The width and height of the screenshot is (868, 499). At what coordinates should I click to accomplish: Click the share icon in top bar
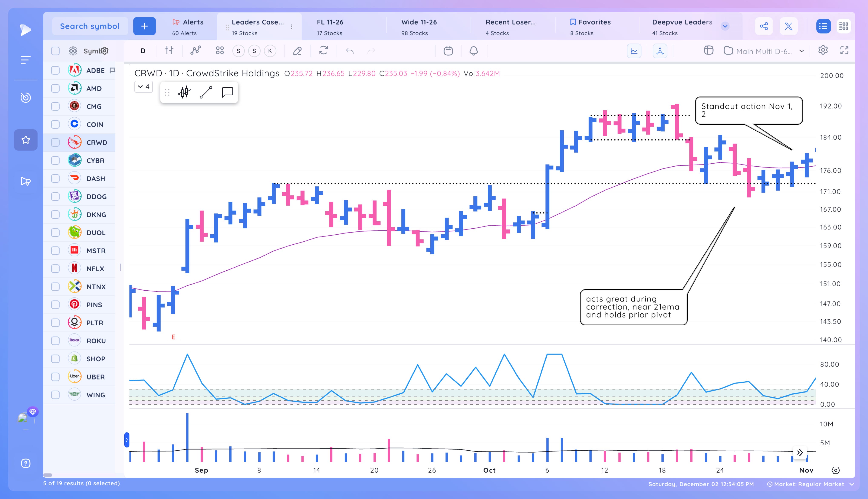[x=764, y=26]
